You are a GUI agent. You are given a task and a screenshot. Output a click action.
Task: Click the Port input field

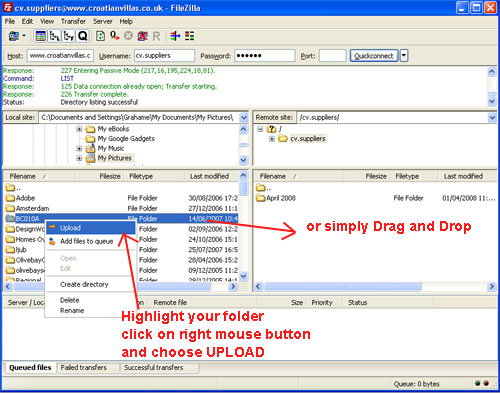pyautogui.click(x=332, y=56)
